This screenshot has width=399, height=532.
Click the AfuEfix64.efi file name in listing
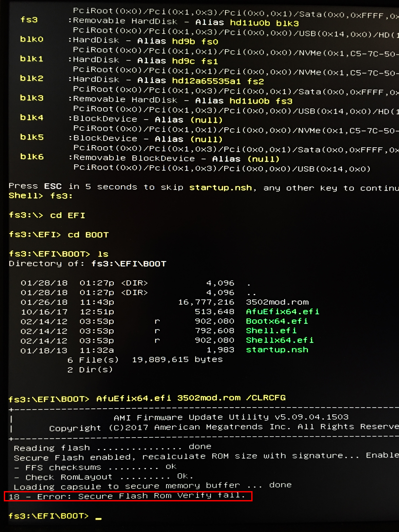point(282,312)
